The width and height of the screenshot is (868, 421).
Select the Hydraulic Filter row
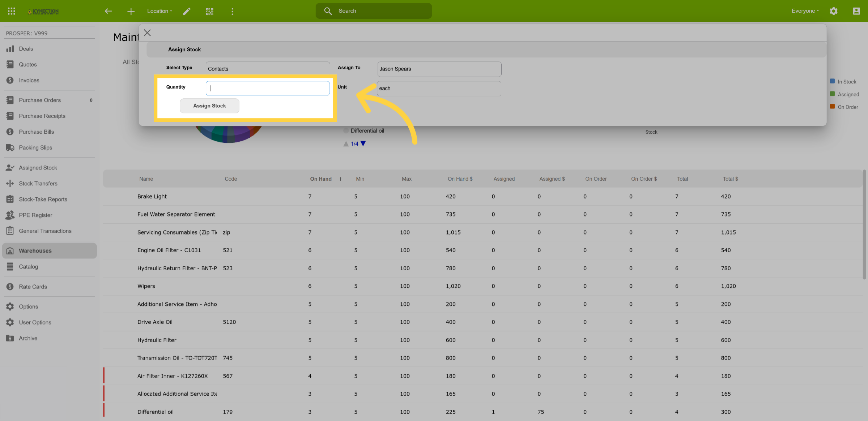(483, 340)
